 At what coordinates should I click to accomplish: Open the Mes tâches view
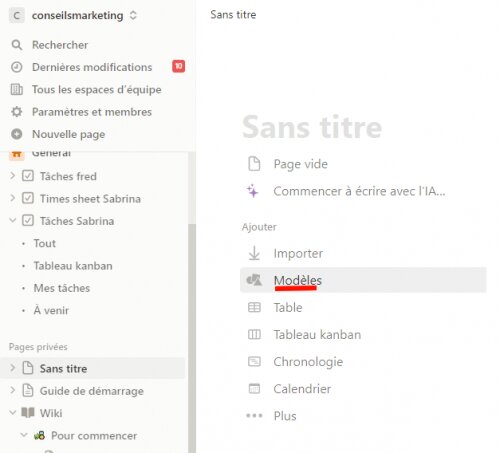62,288
